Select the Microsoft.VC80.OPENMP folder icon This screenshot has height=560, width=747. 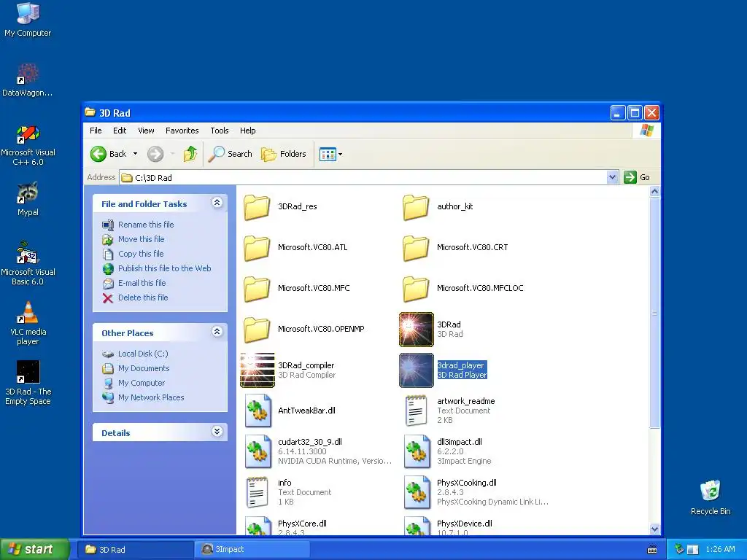pos(258,330)
